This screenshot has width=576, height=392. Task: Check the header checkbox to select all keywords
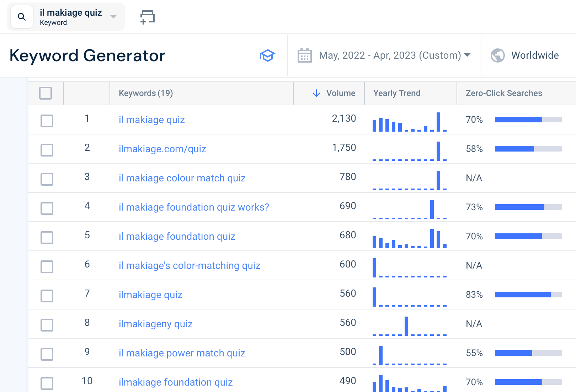(46, 93)
